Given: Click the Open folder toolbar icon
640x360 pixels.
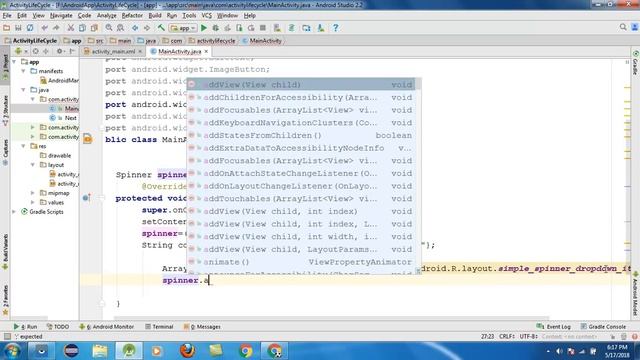Looking at the screenshot, I should pos(7,28).
